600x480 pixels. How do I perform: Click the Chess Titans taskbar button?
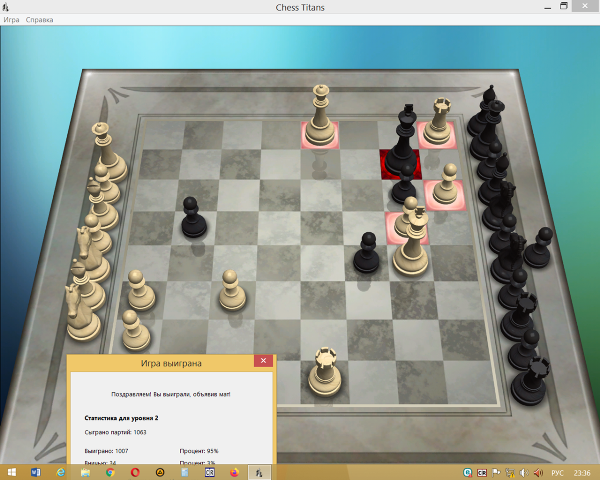coord(259,471)
